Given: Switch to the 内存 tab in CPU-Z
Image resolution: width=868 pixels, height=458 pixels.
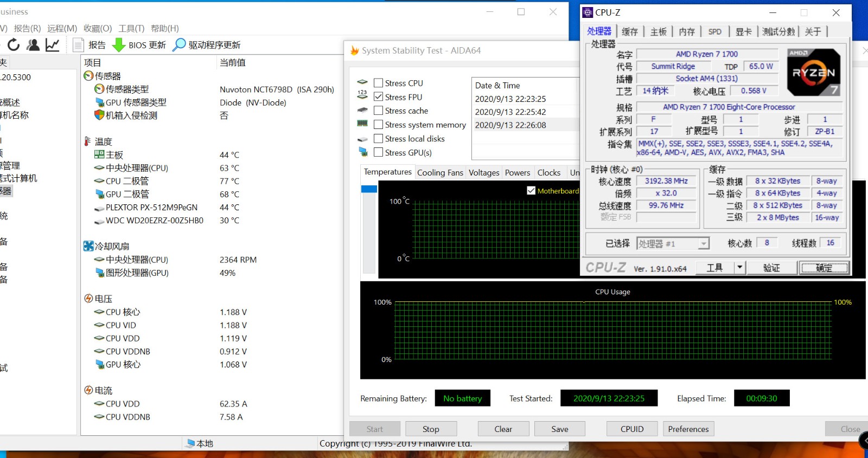Looking at the screenshot, I should pos(687,31).
